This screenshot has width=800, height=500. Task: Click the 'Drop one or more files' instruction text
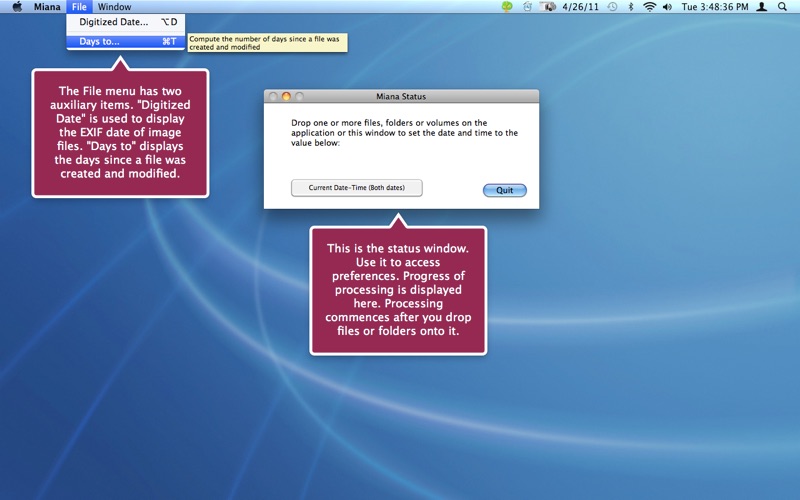point(404,133)
